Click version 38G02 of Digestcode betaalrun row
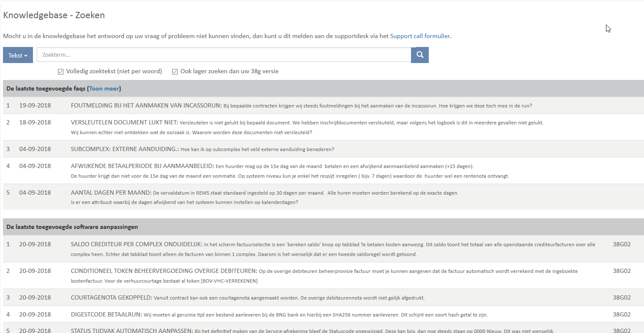Screen dimensions: 644x333 (622, 314)
